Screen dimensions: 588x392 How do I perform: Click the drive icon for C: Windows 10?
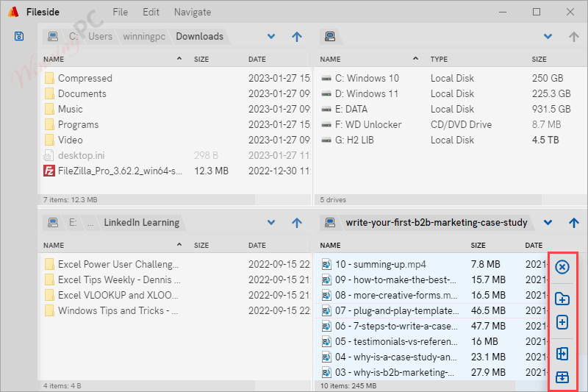click(326, 79)
